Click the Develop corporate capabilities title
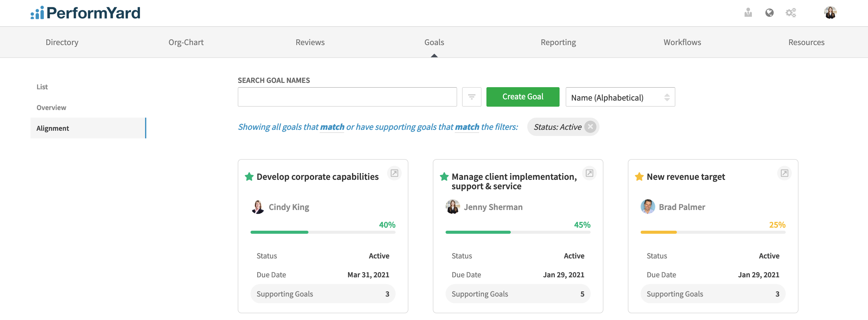This screenshot has width=868, height=320. point(317,177)
